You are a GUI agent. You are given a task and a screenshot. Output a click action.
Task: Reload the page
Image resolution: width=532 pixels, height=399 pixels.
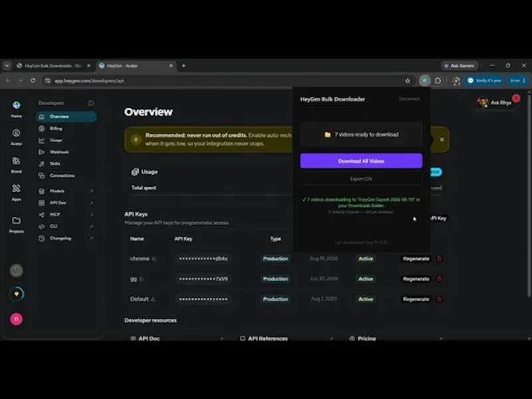click(x=33, y=80)
